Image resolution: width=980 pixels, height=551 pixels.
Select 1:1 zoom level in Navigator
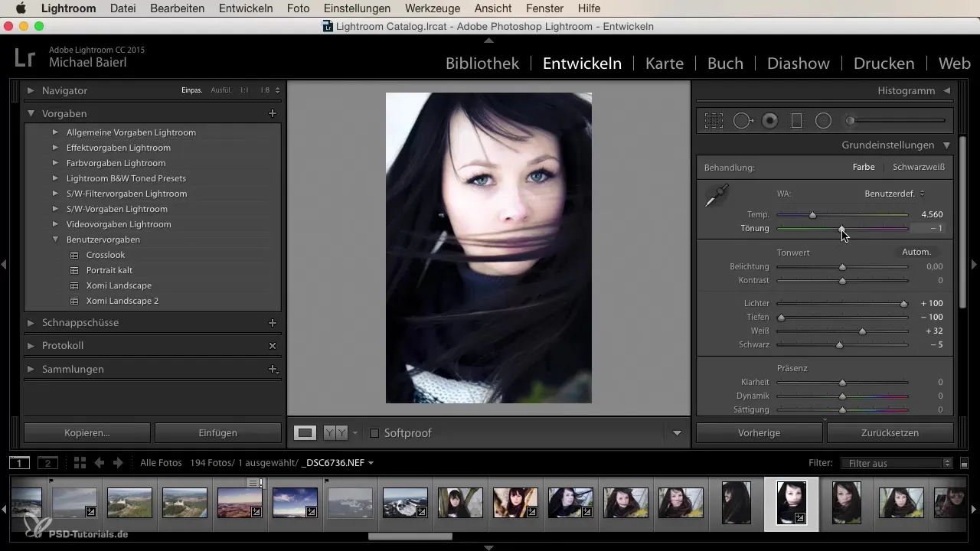pyautogui.click(x=244, y=90)
